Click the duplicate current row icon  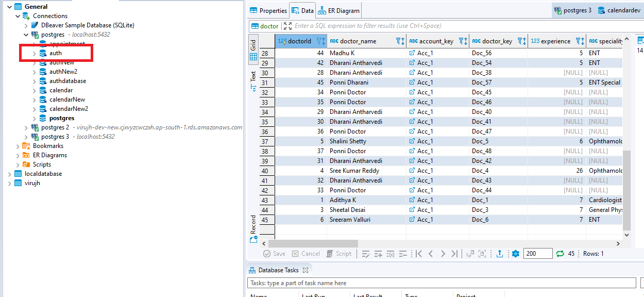click(x=391, y=254)
